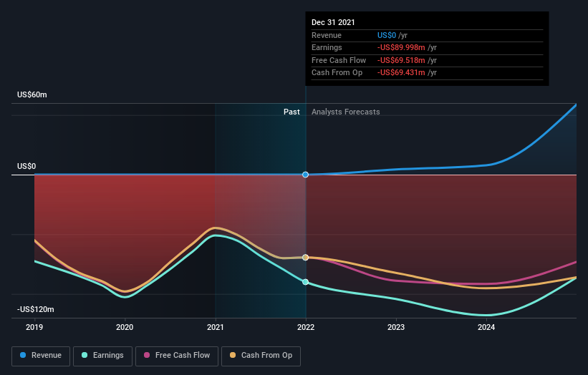
Task: Click the 2021 x-axis label
Action: coord(216,327)
